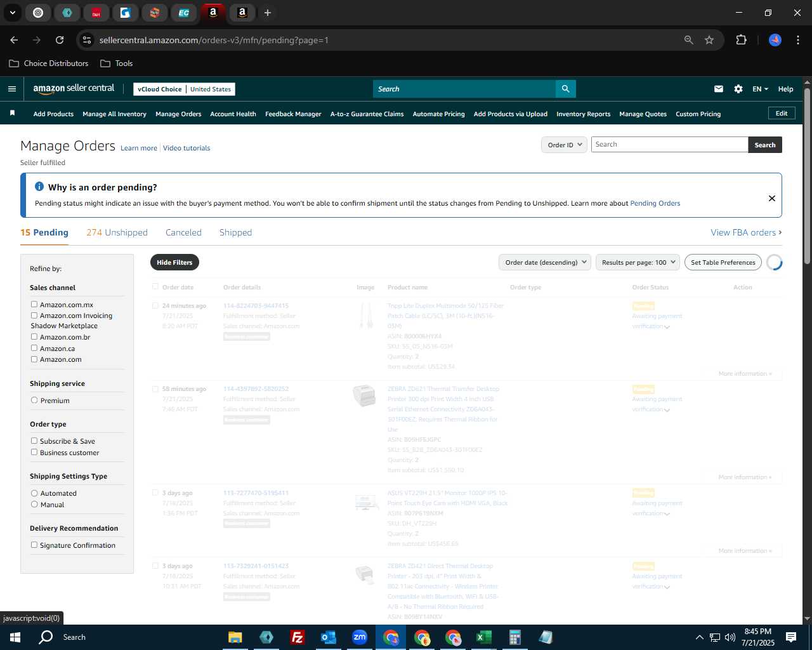The image size is (812, 650).
Task: Bookmark this page with the star icon
Action: 709,40
